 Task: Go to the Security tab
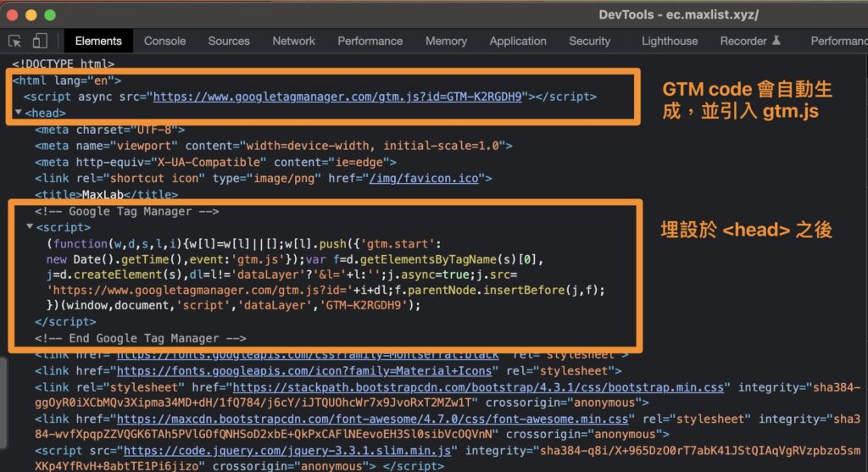coord(590,41)
